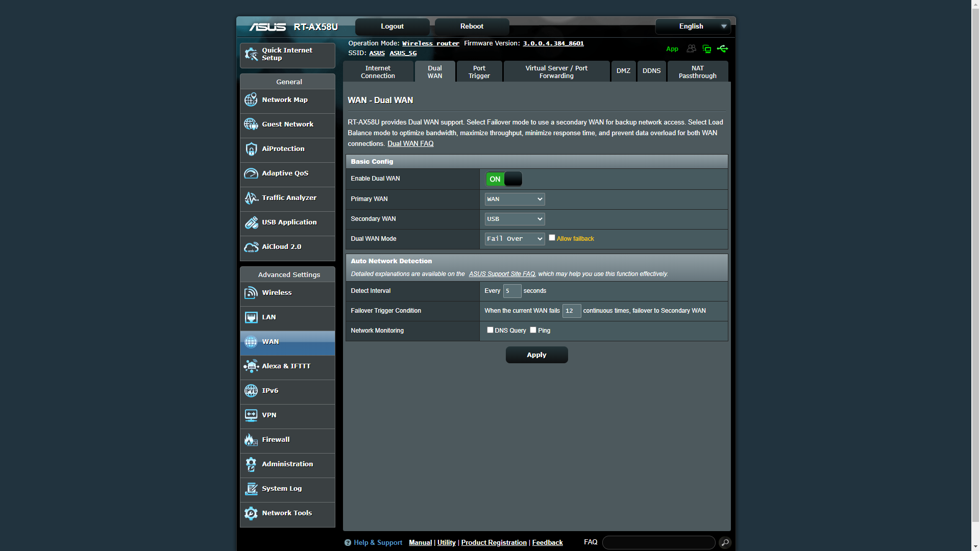Image resolution: width=980 pixels, height=551 pixels.
Task: Click English language selector
Action: 694,26
